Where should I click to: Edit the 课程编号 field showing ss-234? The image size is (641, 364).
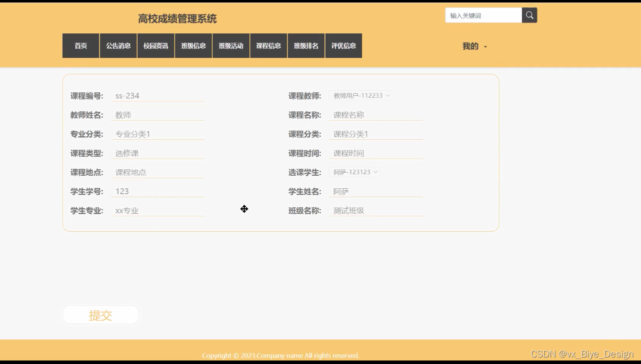click(x=158, y=95)
